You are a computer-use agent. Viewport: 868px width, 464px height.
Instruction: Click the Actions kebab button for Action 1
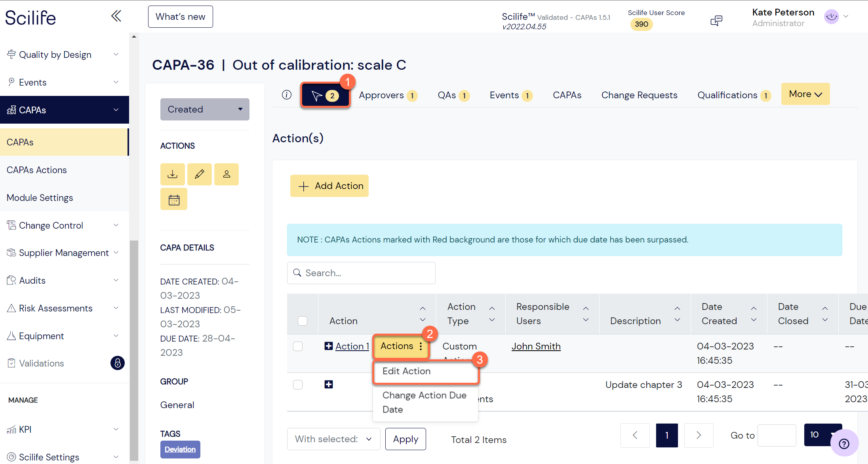click(x=402, y=346)
